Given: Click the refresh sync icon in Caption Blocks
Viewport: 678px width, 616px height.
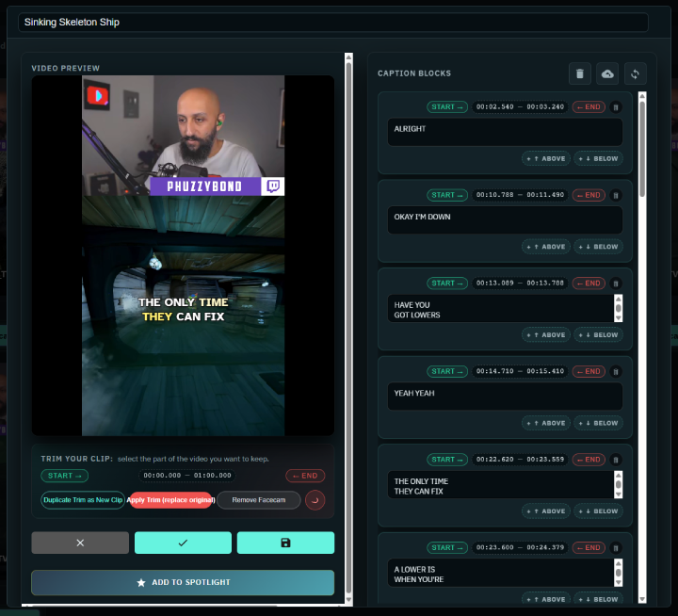Looking at the screenshot, I should pos(636,74).
